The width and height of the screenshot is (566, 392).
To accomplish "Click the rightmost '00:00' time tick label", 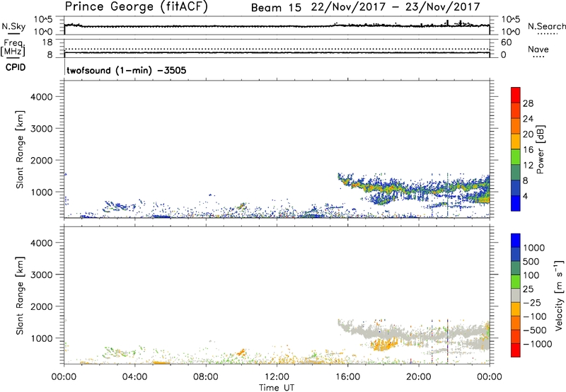I will 490,377.
